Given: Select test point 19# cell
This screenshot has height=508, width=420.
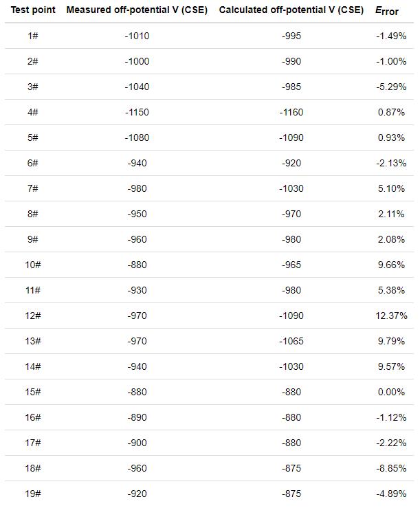Looking at the screenshot, I should coord(33,494).
